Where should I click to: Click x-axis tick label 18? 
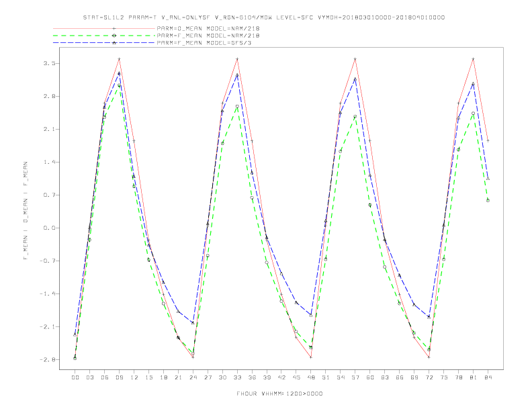point(163,377)
